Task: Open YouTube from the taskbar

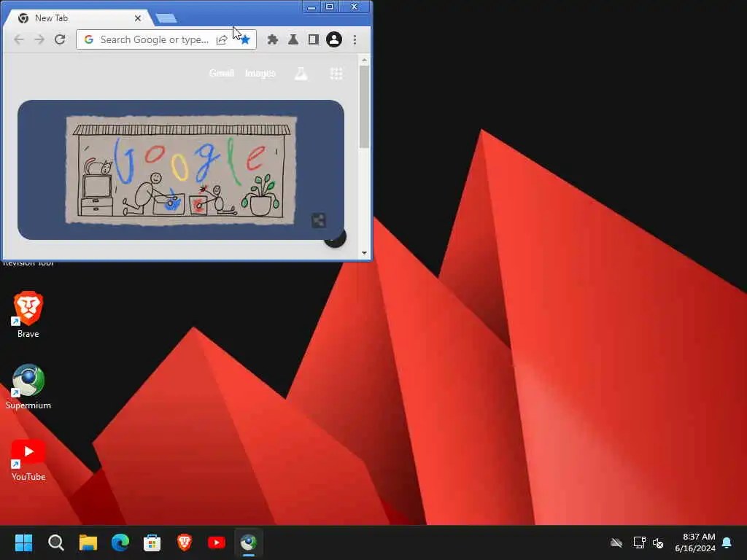Action: 216,542
